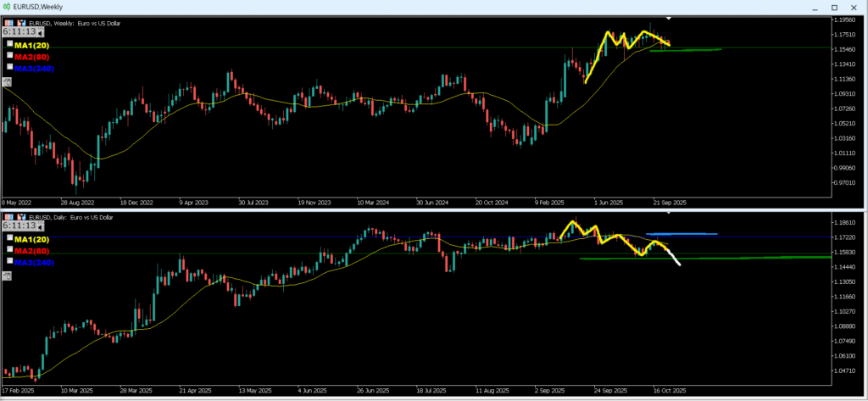This screenshot has height=401, width=868.
Task: Toggle the MA1(20) checkbox on daily chart
Action: pos(10,239)
